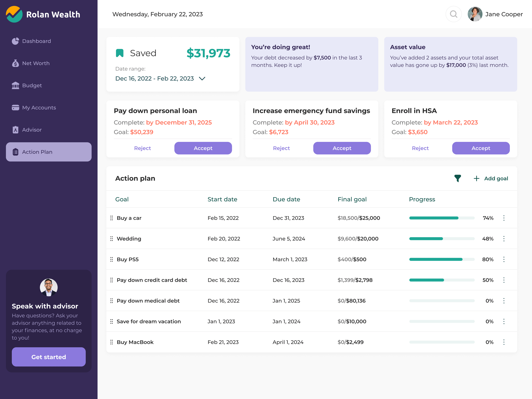Screen dimensions: 532x399
Task: Click the Buy PS5 80% progress bar
Action: coord(442,259)
